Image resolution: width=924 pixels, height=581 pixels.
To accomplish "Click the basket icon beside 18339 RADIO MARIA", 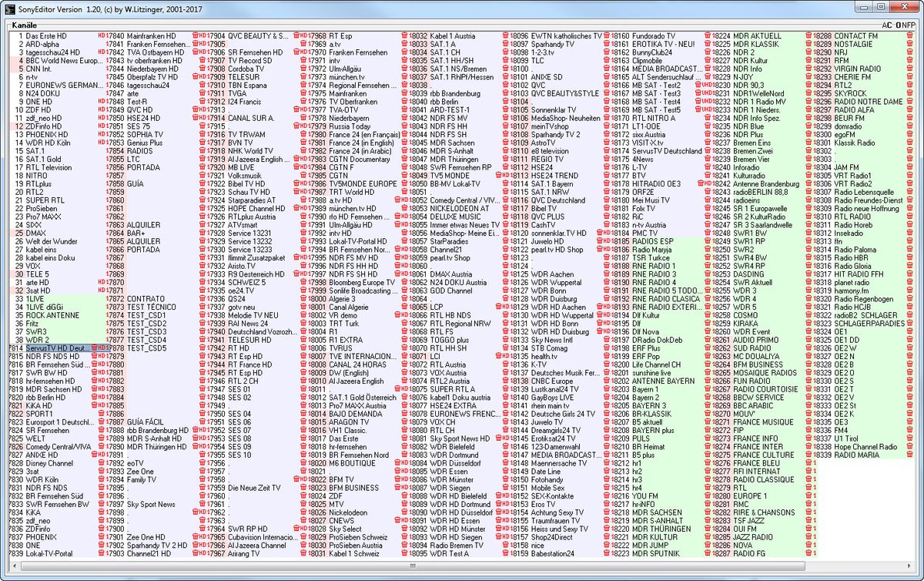I will tap(808, 455).
